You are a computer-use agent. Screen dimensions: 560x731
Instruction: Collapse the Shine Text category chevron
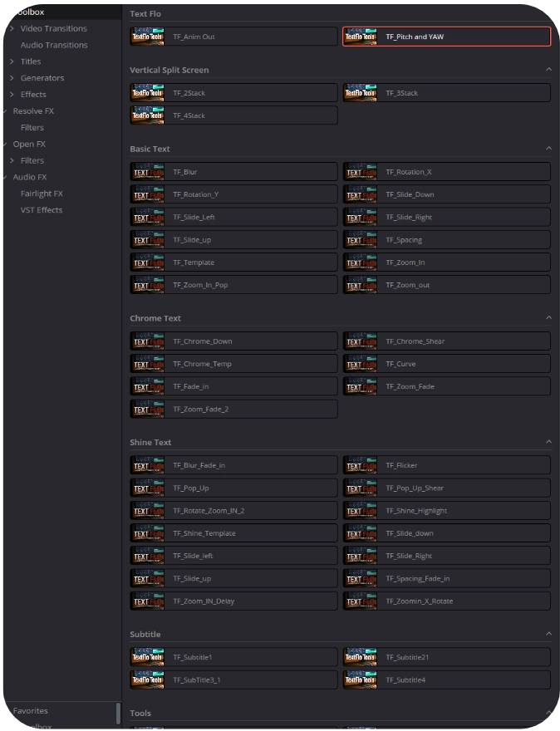548,442
